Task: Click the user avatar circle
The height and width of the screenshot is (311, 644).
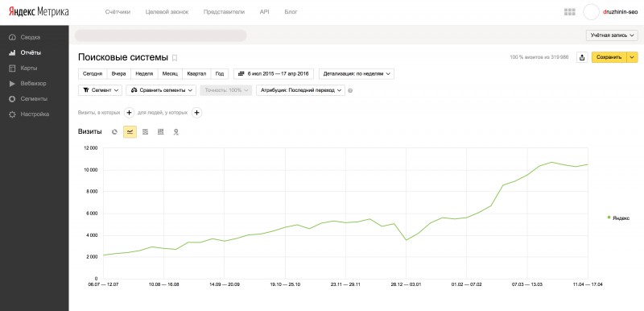Action: [591, 12]
